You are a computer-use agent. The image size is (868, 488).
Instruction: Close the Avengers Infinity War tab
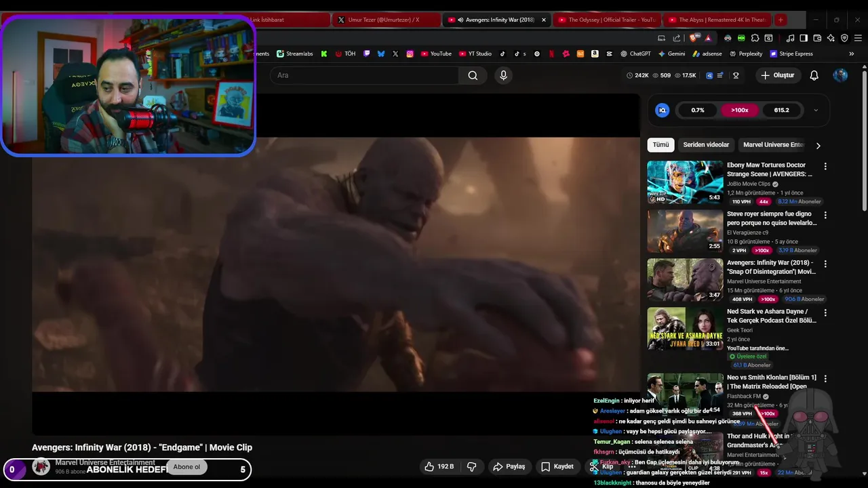click(x=543, y=20)
